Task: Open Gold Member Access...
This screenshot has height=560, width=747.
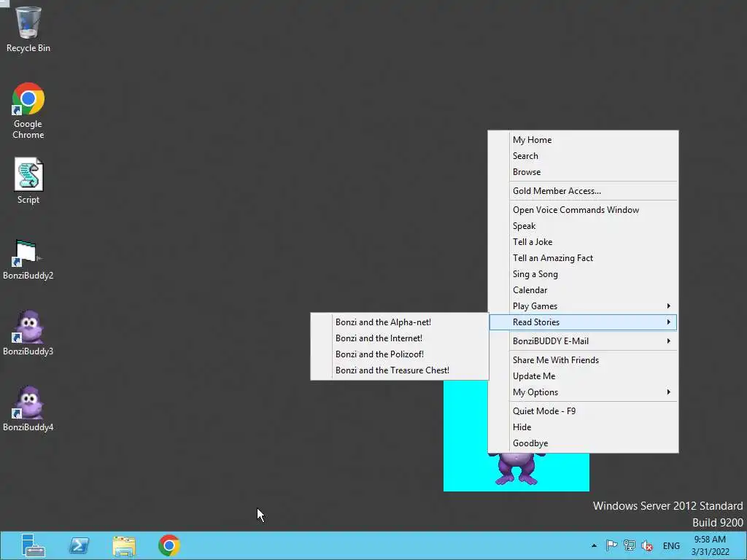Action: (x=583, y=191)
